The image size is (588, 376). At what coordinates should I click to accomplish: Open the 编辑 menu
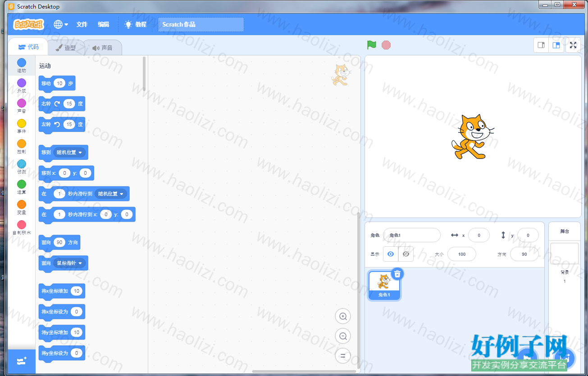(x=104, y=24)
